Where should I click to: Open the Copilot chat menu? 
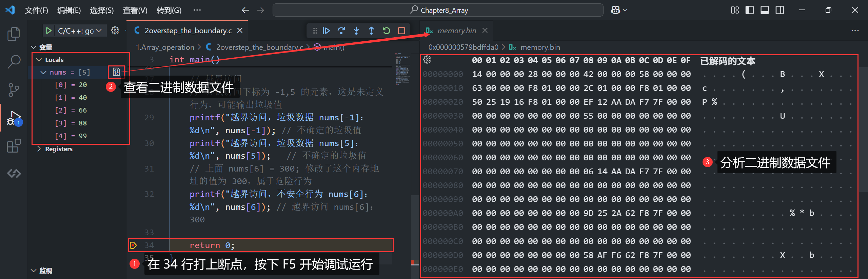619,10
